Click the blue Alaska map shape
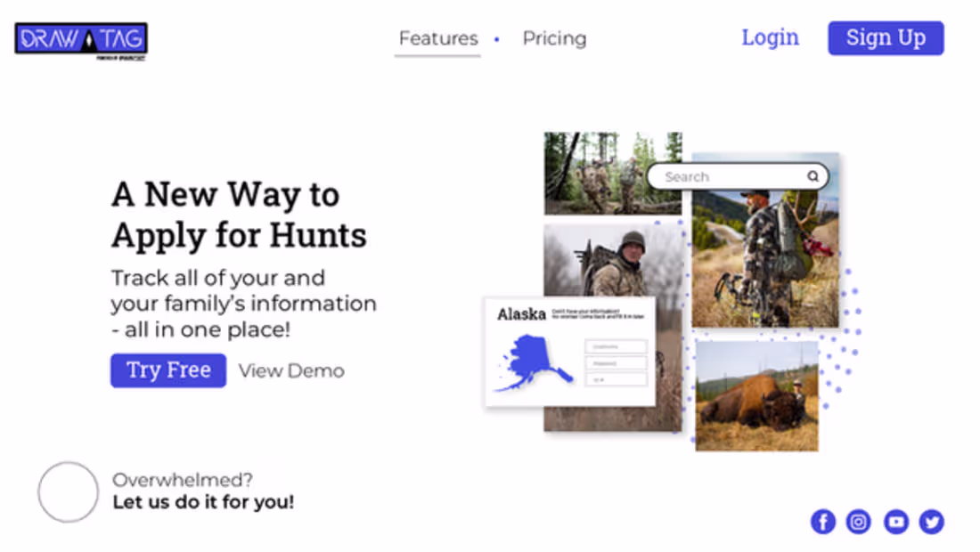 [x=533, y=362]
